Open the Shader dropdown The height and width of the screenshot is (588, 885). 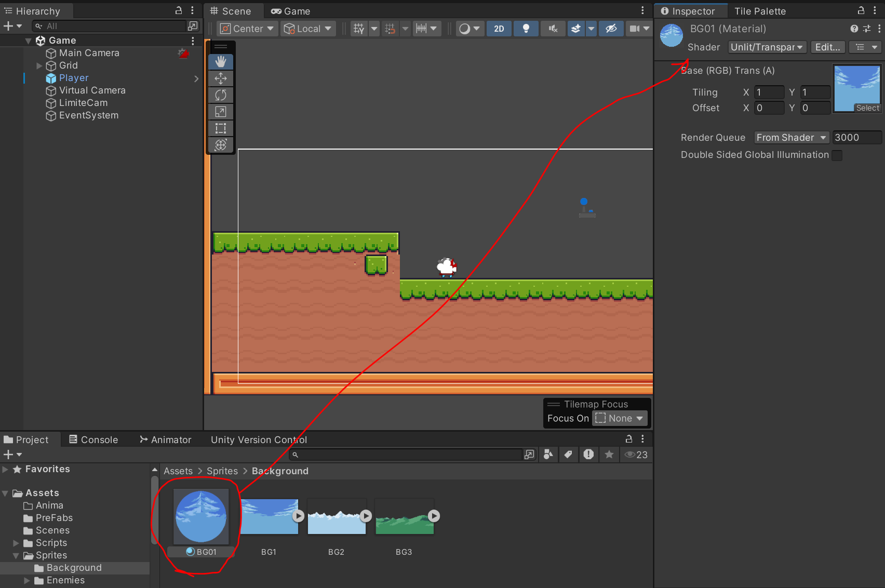[x=767, y=47]
